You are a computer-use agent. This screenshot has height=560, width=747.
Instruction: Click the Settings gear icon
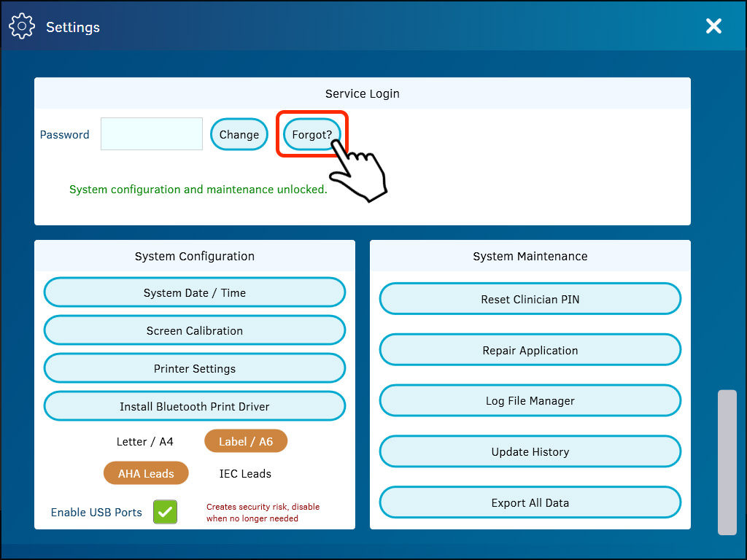[x=22, y=26]
